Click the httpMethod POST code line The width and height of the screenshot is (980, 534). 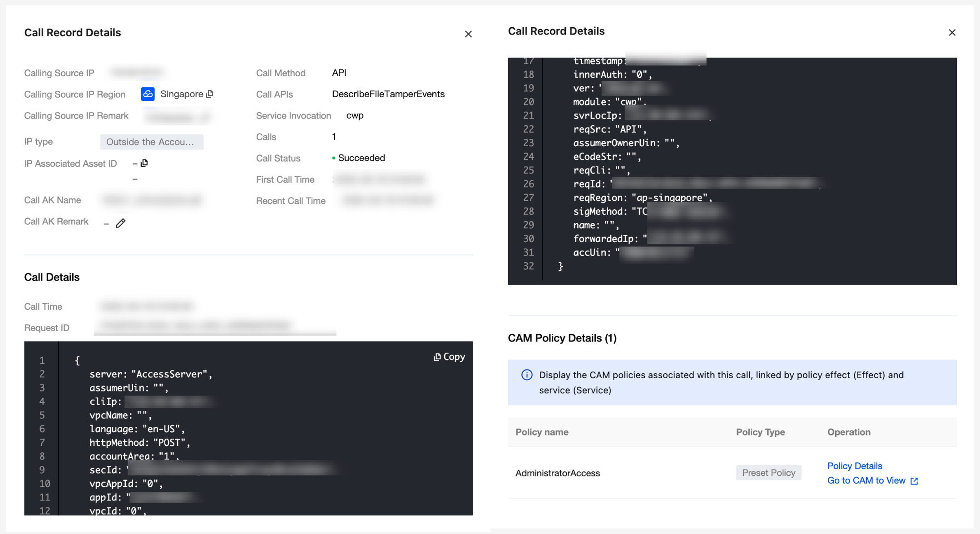click(x=139, y=443)
